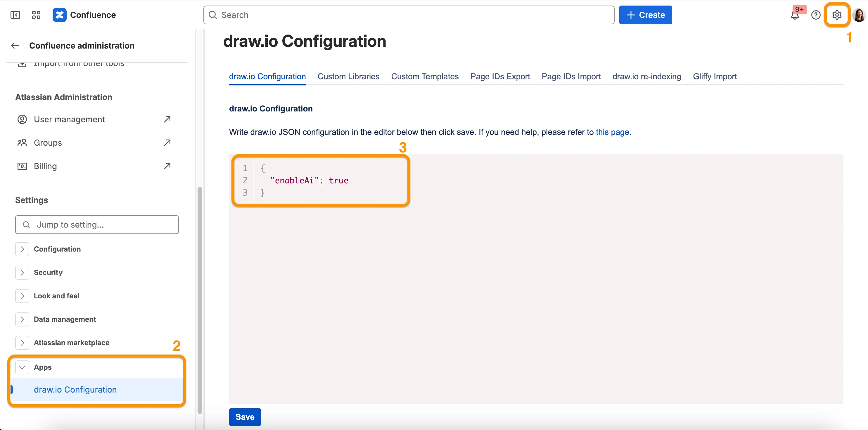Screen dimensions: 868x430
Task: Expand the Data management section
Action: pyautogui.click(x=22, y=319)
